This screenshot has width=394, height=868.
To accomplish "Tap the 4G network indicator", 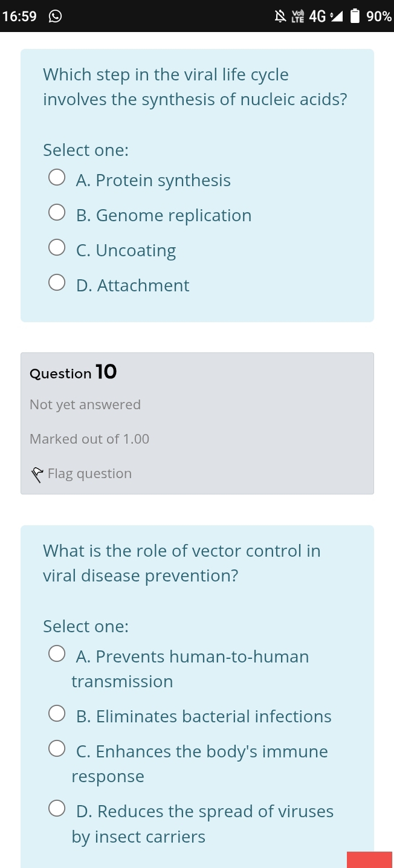I will pos(317,16).
